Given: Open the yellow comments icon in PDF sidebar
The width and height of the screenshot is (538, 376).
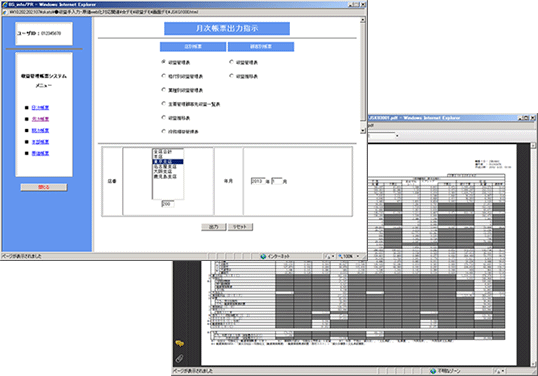Looking at the screenshot, I should [x=179, y=343].
